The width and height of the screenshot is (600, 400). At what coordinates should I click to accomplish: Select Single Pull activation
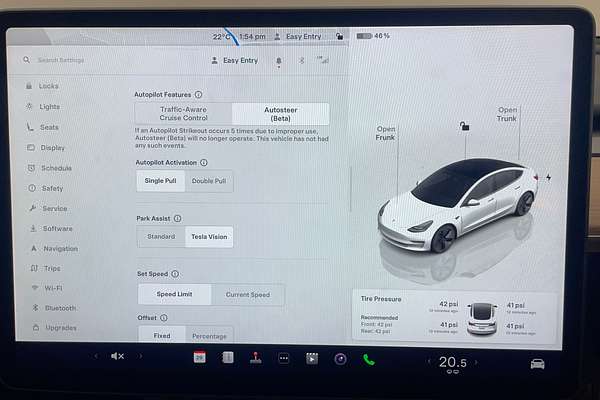[x=161, y=181]
